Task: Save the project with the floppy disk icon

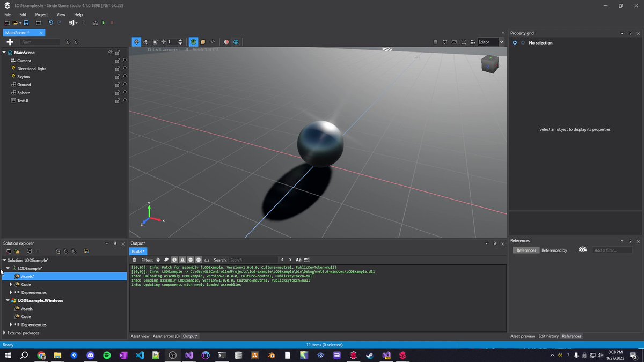Action: (26, 23)
